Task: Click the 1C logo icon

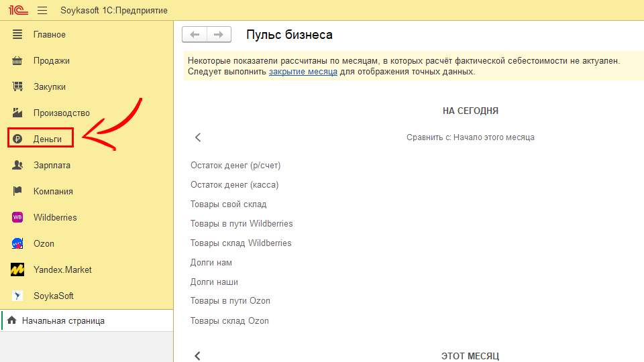Action: tap(17, 11)
